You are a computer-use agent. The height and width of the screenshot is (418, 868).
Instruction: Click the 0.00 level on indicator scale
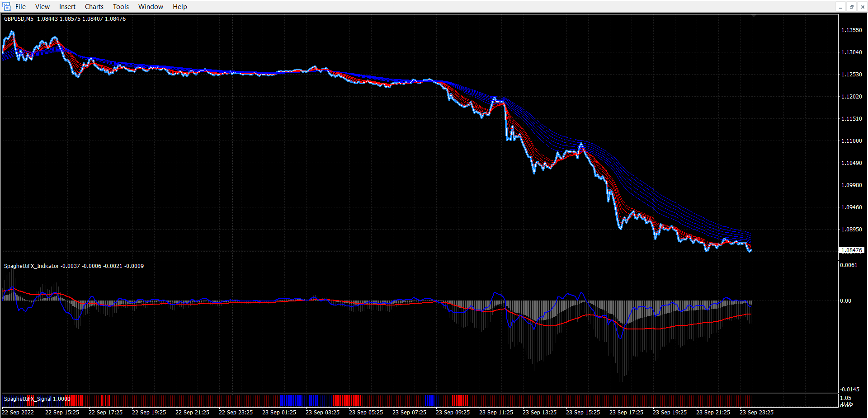[x=845, y=301]
